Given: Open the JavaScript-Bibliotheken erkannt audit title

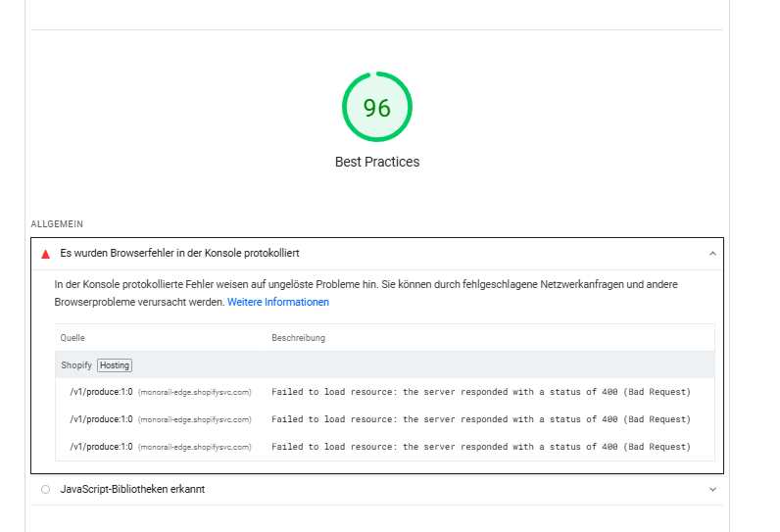Looking at the screenshot, I should (132, 489).
